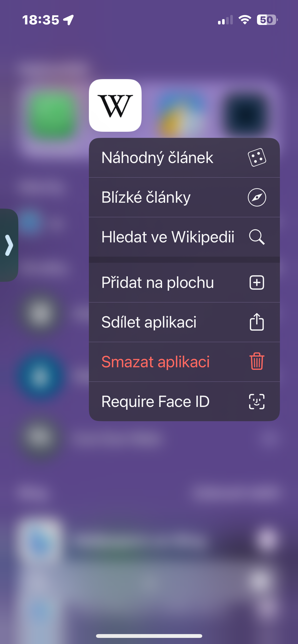Tap the clock showing 18:35
Screen dimensions: 298x644
click(41, 20)
